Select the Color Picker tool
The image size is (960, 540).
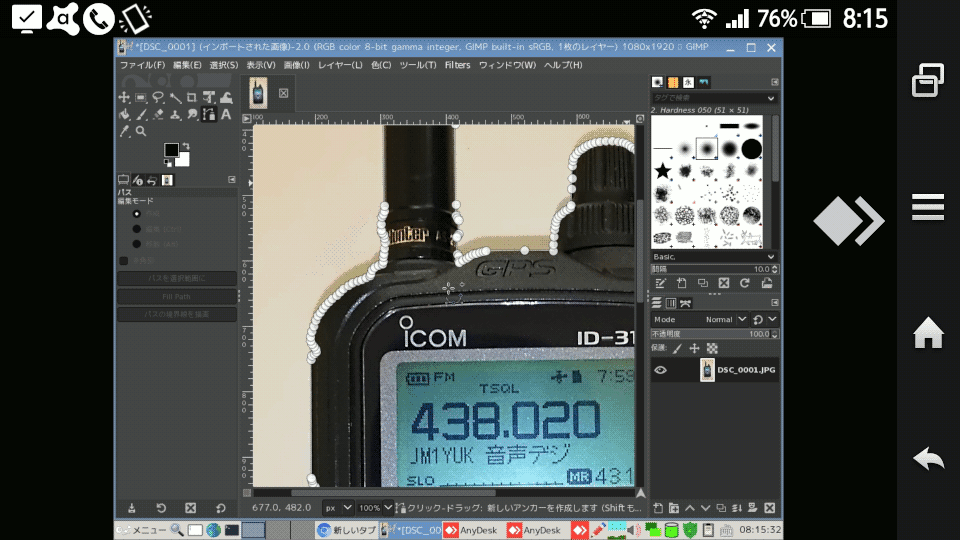point(124,131)
